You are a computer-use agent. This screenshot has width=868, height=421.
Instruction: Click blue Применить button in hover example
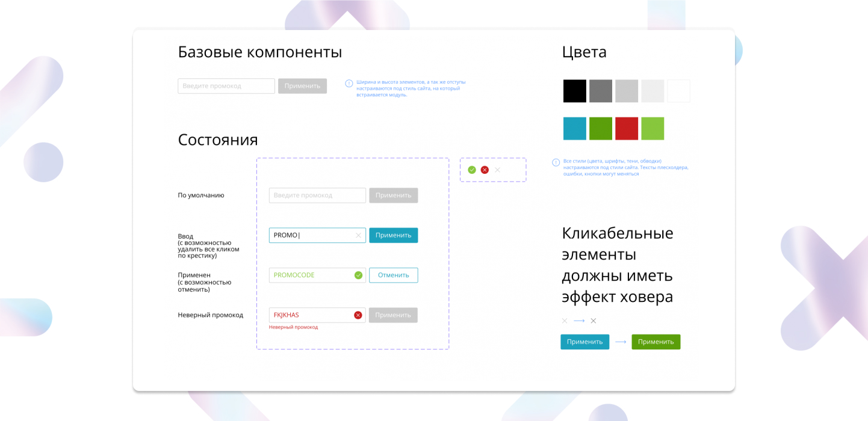coord(585,342)
